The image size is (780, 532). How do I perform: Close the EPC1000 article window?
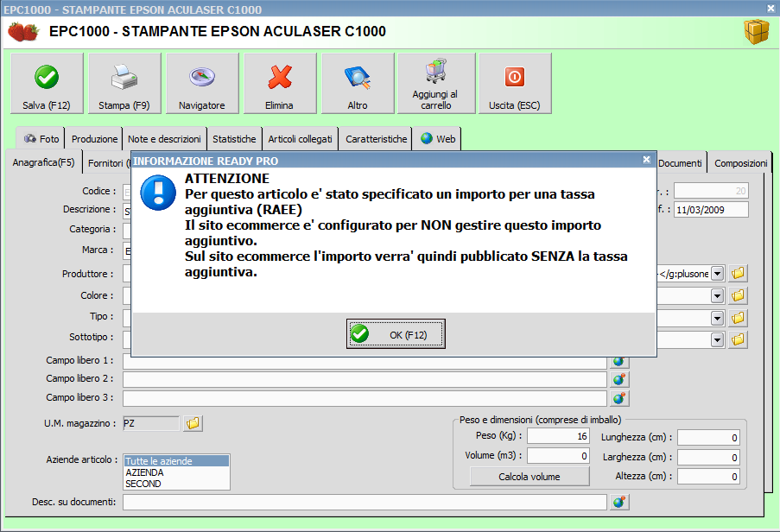click(770, 9)
